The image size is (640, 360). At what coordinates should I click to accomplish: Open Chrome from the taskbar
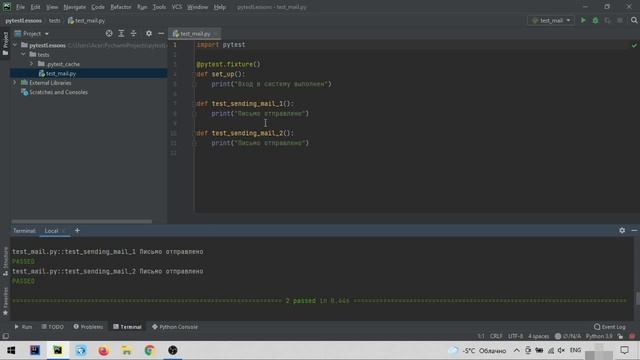pyautogui.click(x=149, y=351)
